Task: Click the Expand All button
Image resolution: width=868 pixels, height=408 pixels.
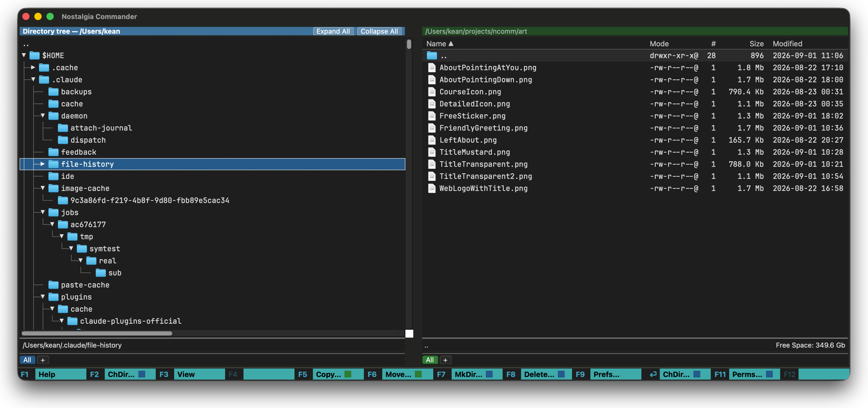Action: (x=333, y=31)
